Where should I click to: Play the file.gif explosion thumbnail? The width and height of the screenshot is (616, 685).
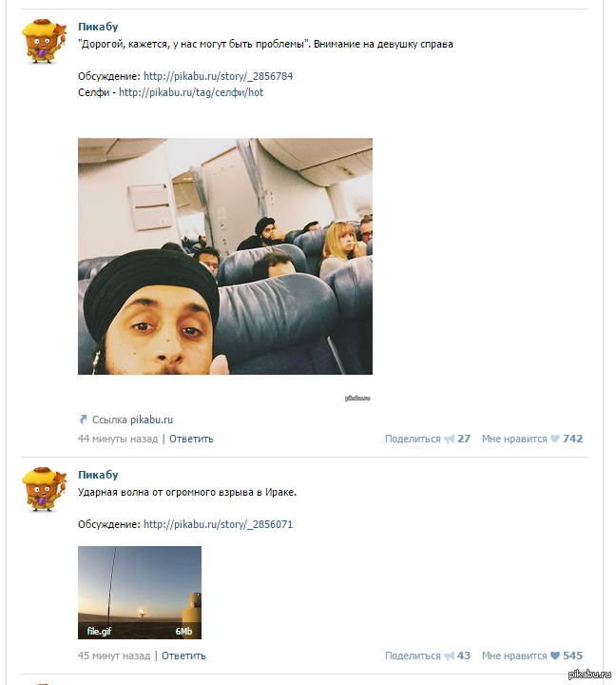pyautogui.click(x=140, y=592)
